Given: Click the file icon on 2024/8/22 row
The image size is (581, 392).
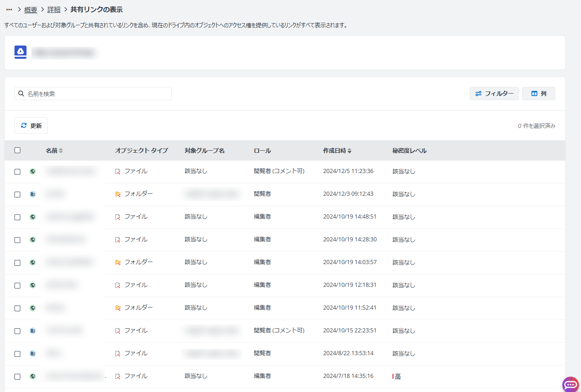Looking at the screenshot, I should point(118,354).
